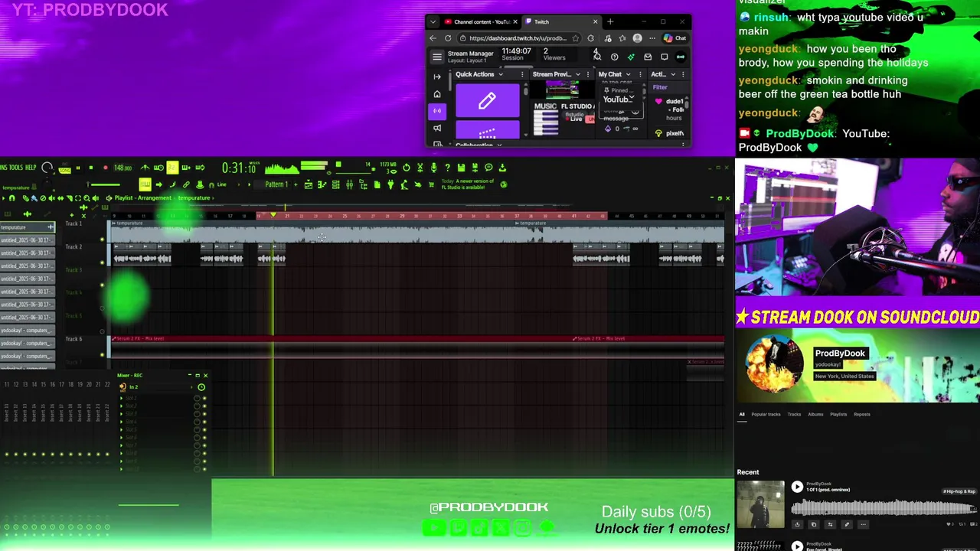Click the dashboard.twitch.tv address bar

click(x=517, y=38)
